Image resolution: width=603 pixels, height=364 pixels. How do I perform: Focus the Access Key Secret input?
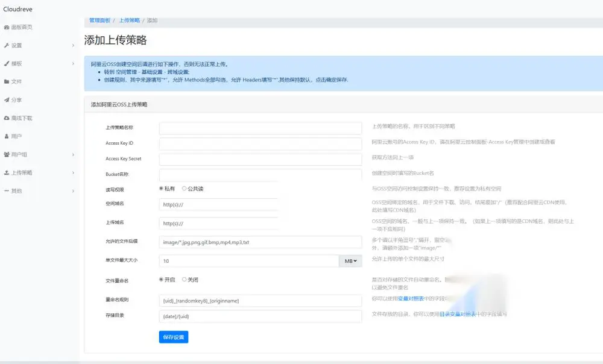pyautogui.click(x=260, y=159)
